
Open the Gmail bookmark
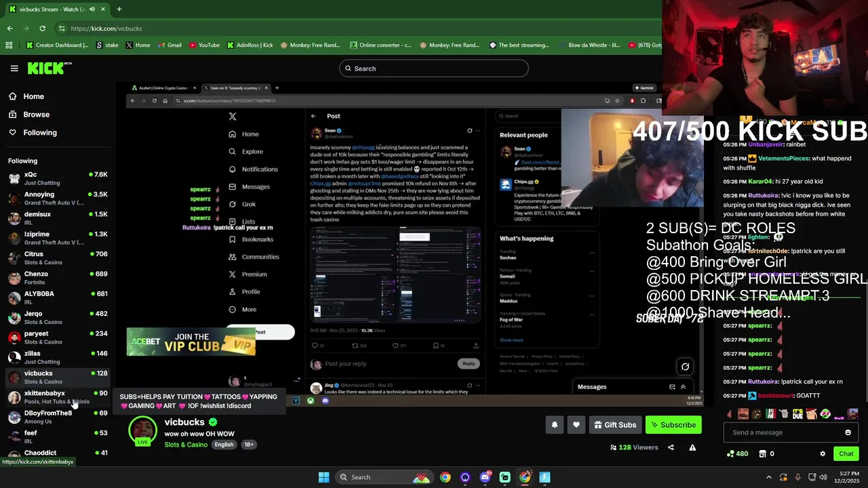(x=168, y=45)
